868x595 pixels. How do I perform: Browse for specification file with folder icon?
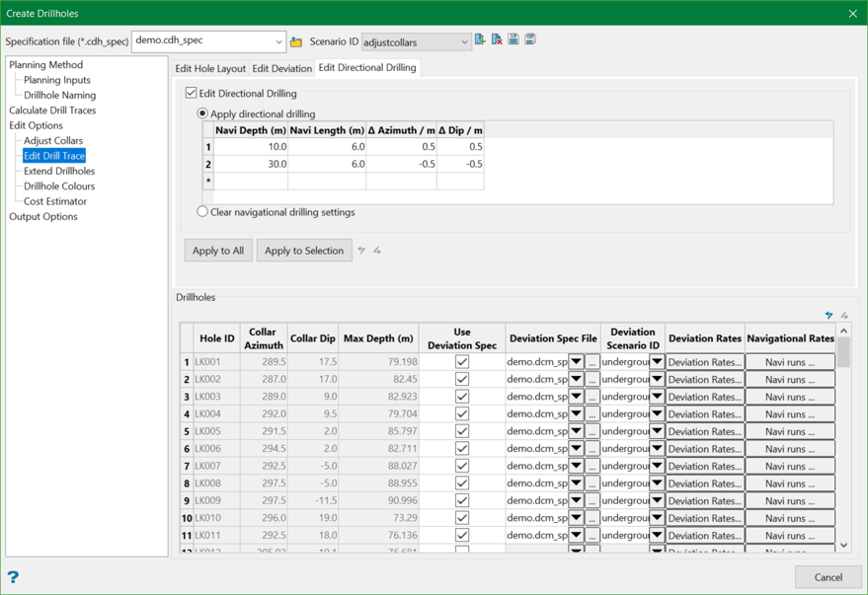tap(296, 41)
